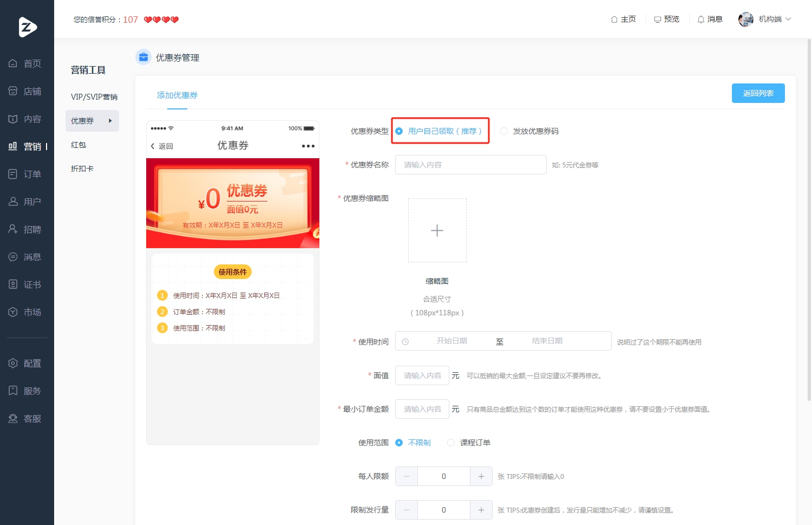The width and height of the screenshot is (812, 525).
Task: Open 消息 in the left sidebar
Action: pos(25,257)
